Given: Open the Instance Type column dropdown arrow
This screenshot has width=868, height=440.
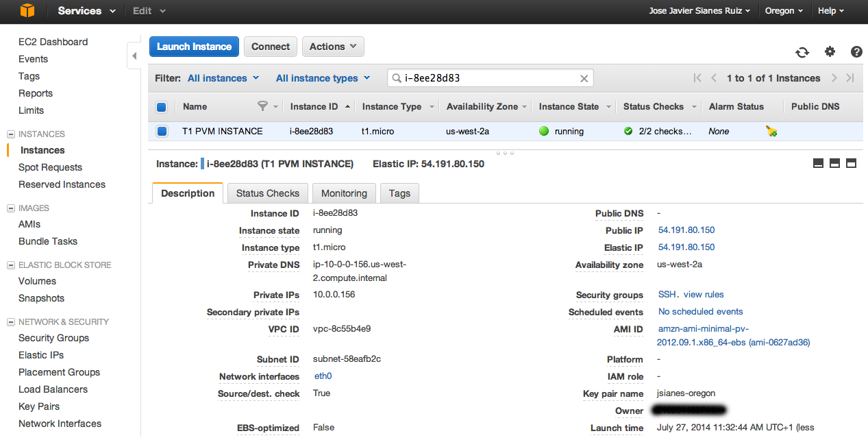Looking at the screenshot, I should click(432, 107).
